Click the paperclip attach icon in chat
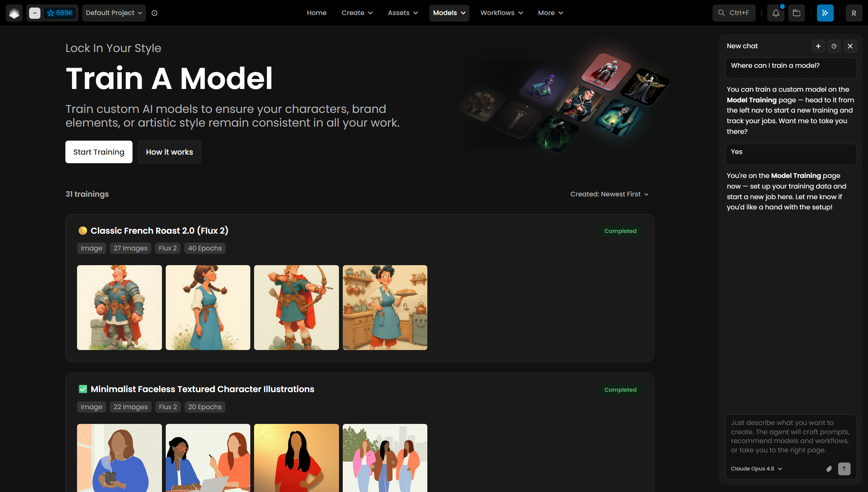This screenshot has width=868, height=492. [829, 469]
